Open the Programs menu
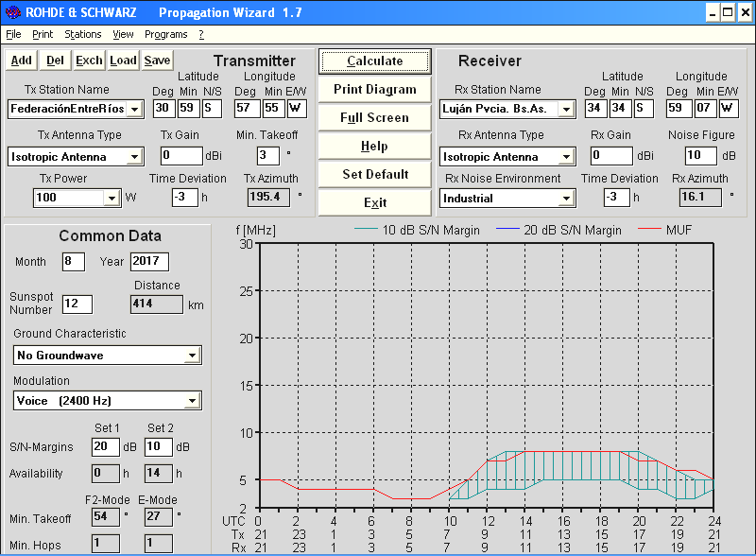This screenshot has width=756, height=556. coord(165,34)
